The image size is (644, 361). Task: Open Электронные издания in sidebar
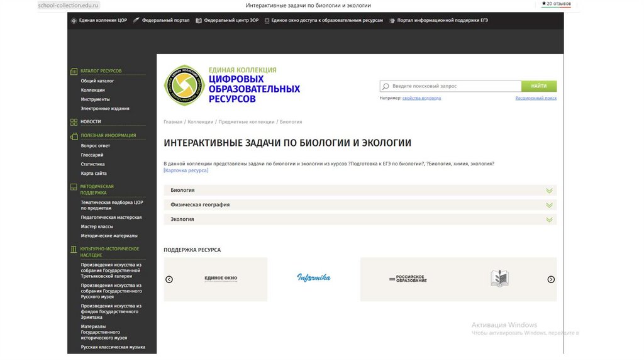click(105, 108)
